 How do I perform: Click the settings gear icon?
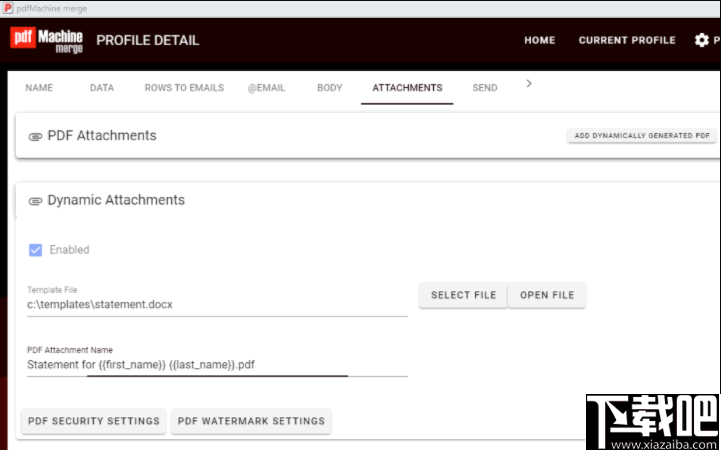click(x=701, y=41)
